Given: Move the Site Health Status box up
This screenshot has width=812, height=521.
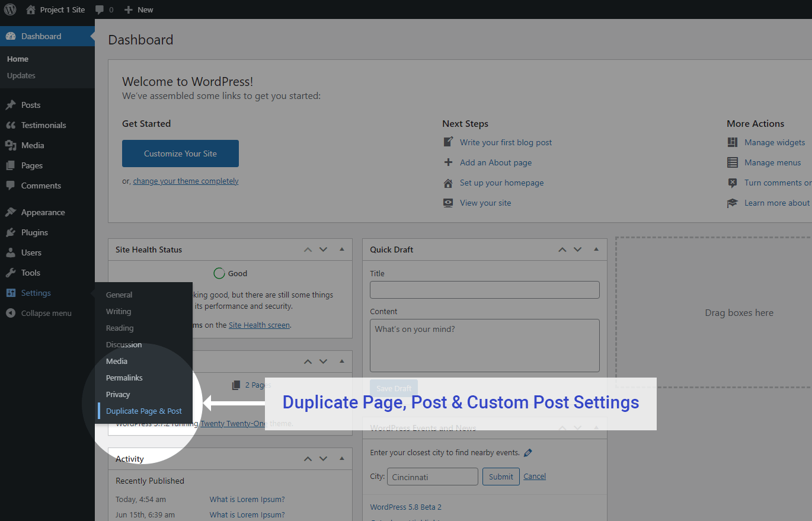Looking at the screenshot, I should point(308,250).
